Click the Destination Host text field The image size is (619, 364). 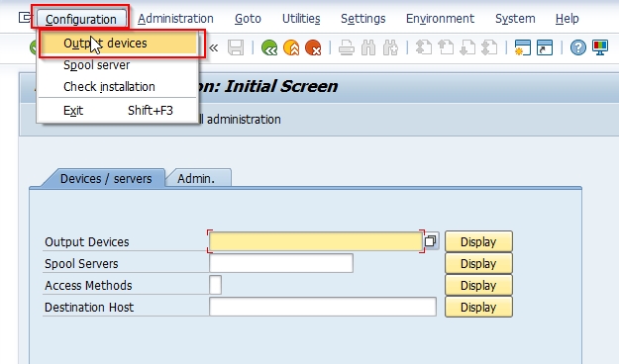pos(323,307)
